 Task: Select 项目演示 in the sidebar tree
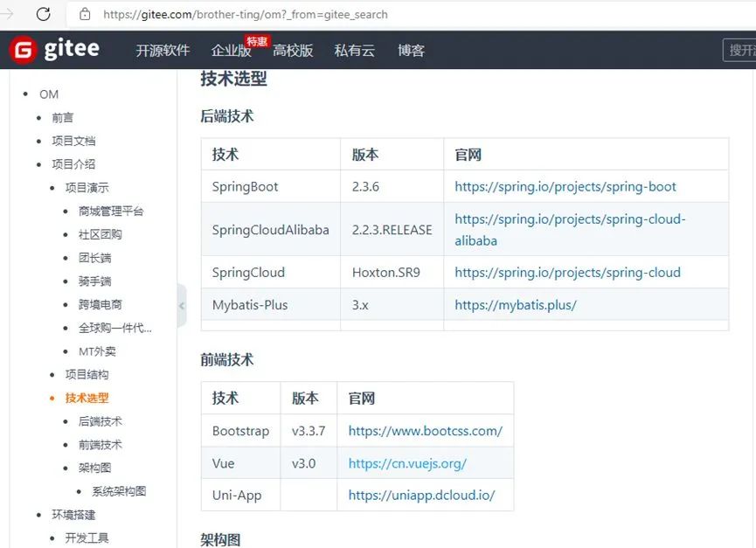pos(87,188)
